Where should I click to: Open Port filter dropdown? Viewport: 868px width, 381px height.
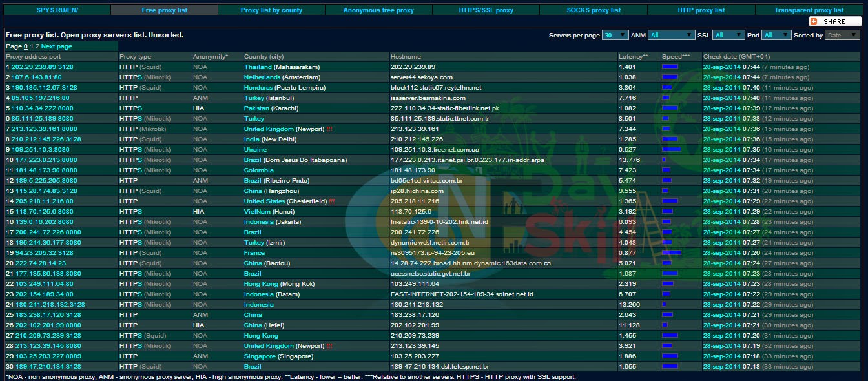click(776, 36)
